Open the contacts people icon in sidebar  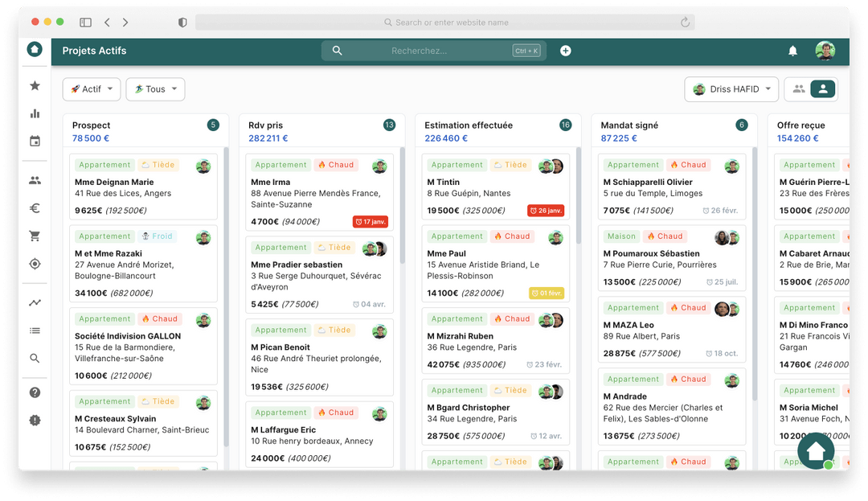click(35, 179)
